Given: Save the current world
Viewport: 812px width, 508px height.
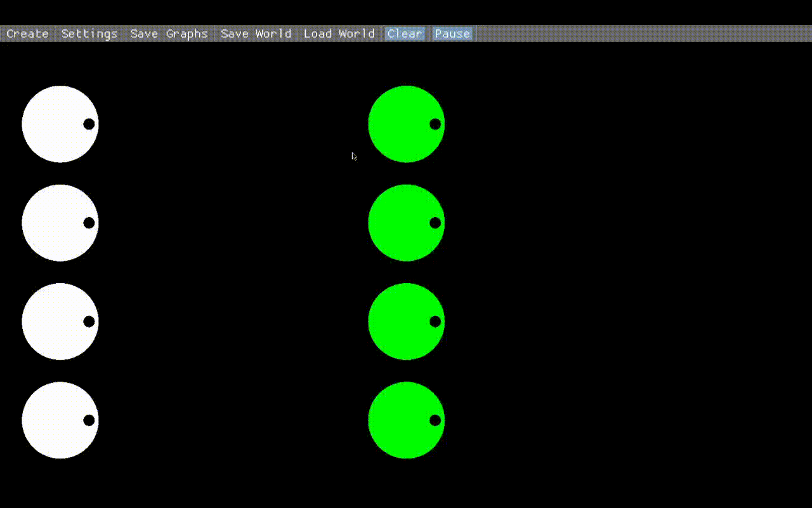Looking at the screenshot, I should (x=256, y=34).
